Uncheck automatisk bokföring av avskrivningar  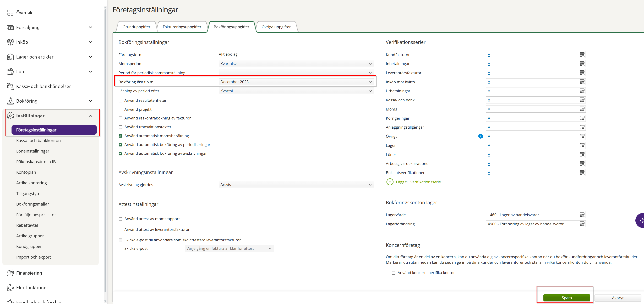pyautogui.click(x=120, y=154)
